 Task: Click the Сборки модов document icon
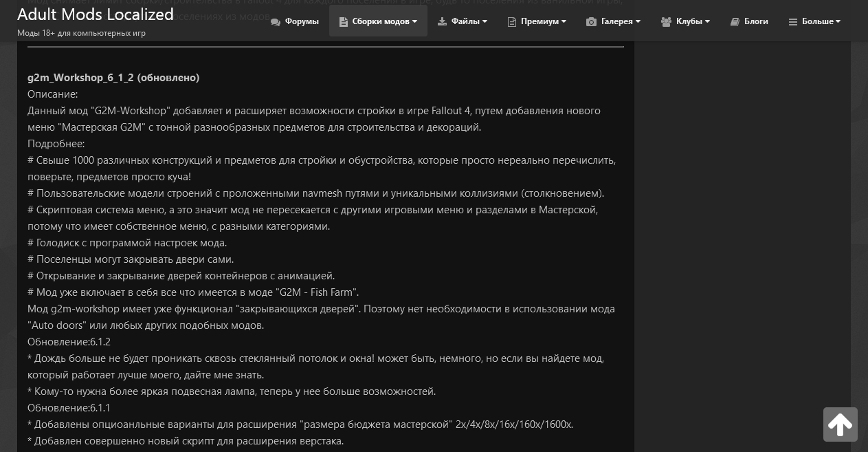(x=344, y=22)
